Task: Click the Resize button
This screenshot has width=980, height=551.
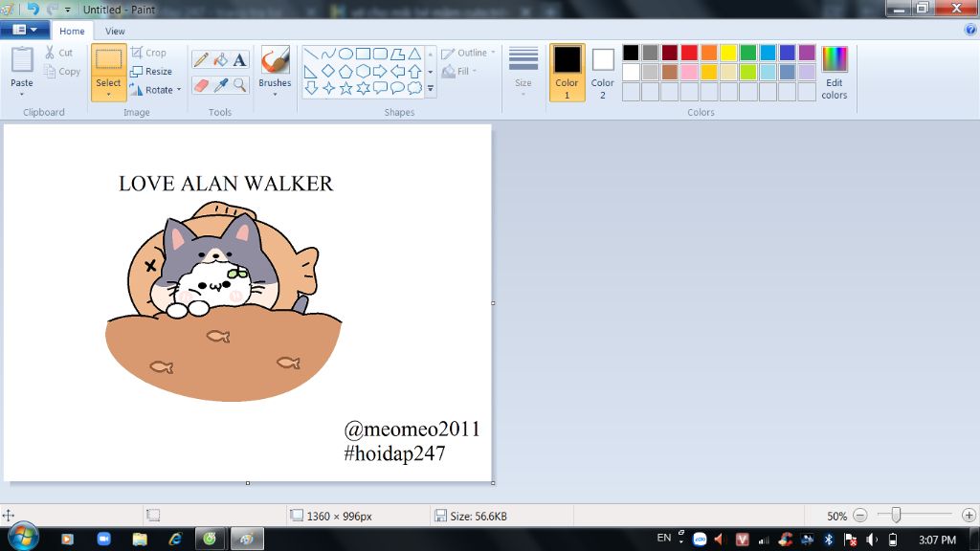Action: pyautogui.click(x=150, y=71)
